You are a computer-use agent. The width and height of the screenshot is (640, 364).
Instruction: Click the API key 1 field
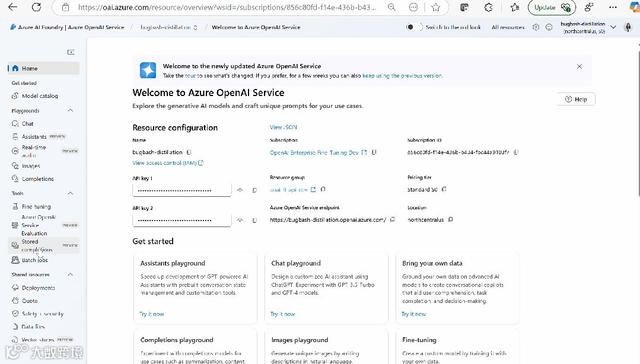(182, 190)
